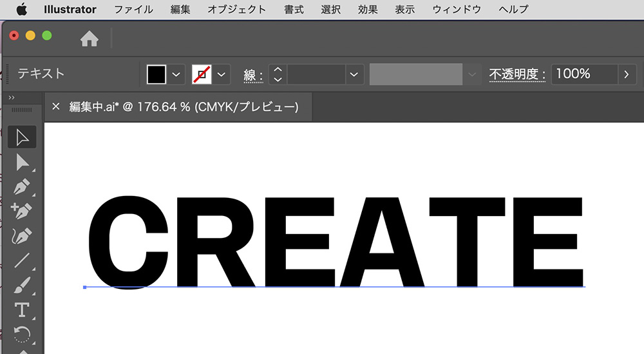Click the green fullscreen window button
Screen dimensions: 644x354
pyautogui.click(x=47, y=35)
